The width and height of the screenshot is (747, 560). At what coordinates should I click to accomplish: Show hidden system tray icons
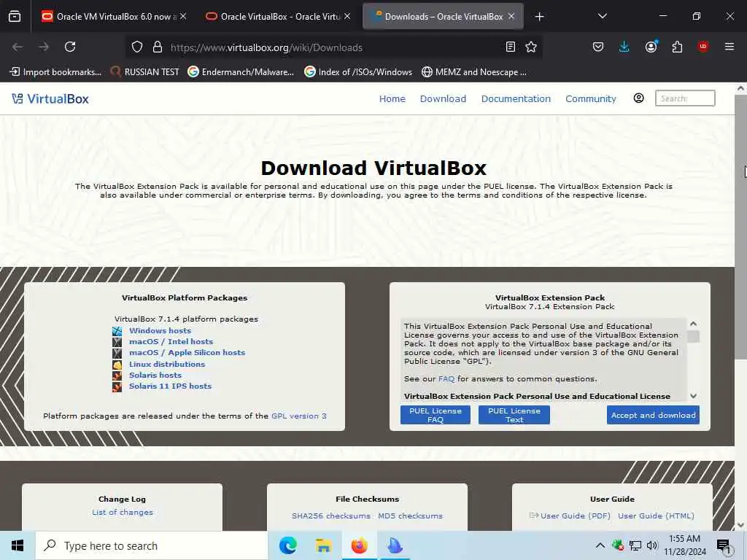[x=600, y=545]
